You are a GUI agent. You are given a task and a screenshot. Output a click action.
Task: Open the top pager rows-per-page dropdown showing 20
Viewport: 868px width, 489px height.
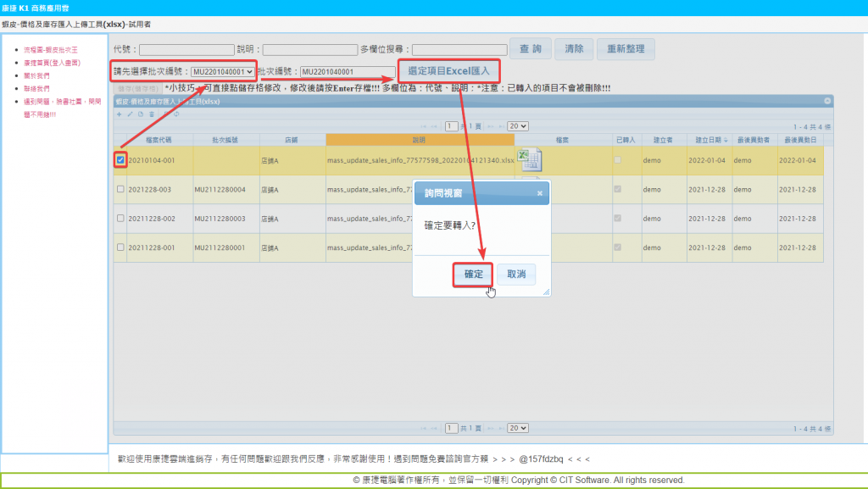coord(517,125)
